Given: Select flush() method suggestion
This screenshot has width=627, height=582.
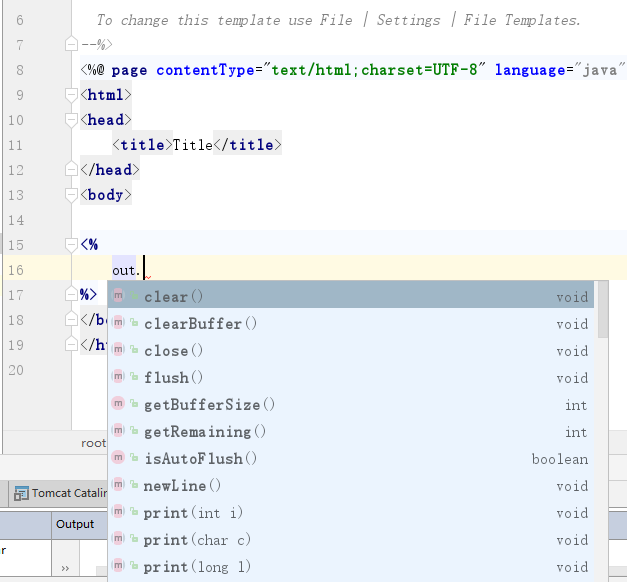Looking at the screenshot, I should coord(351,377).
